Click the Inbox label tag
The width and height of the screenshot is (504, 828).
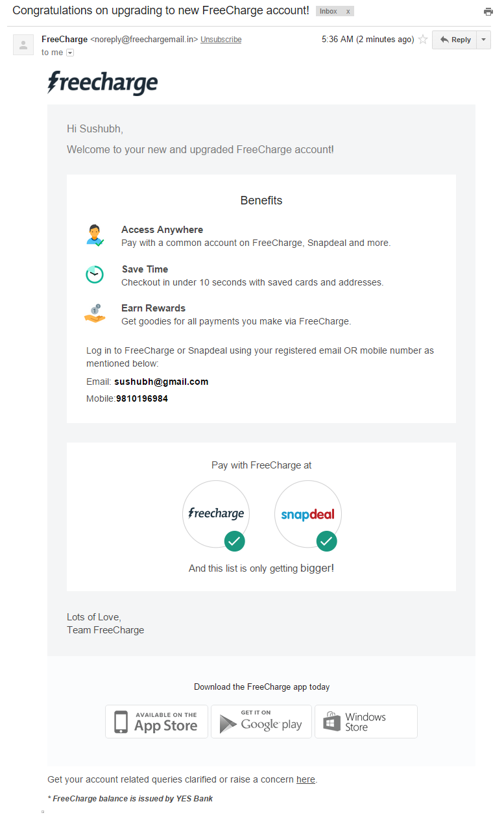329,12
